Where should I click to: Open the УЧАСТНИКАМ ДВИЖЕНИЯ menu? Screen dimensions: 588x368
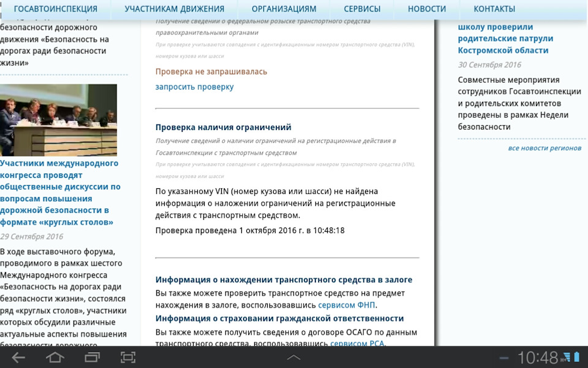[x=175, y=9]
